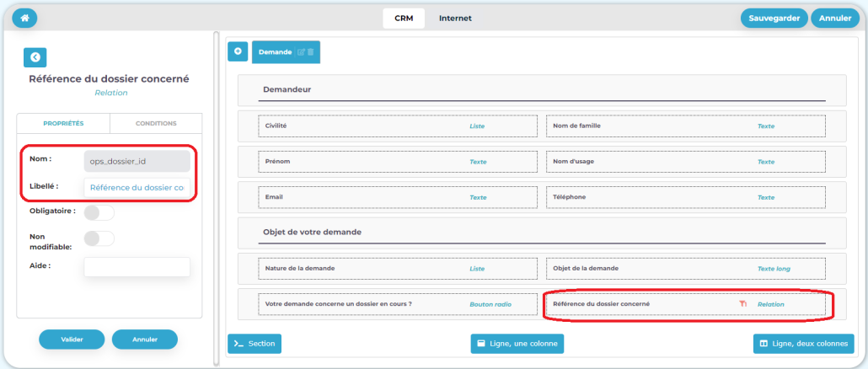Screen dimensions: 868x369
Task: Click the back arrow icon
Action: click(x=35, y=57)
